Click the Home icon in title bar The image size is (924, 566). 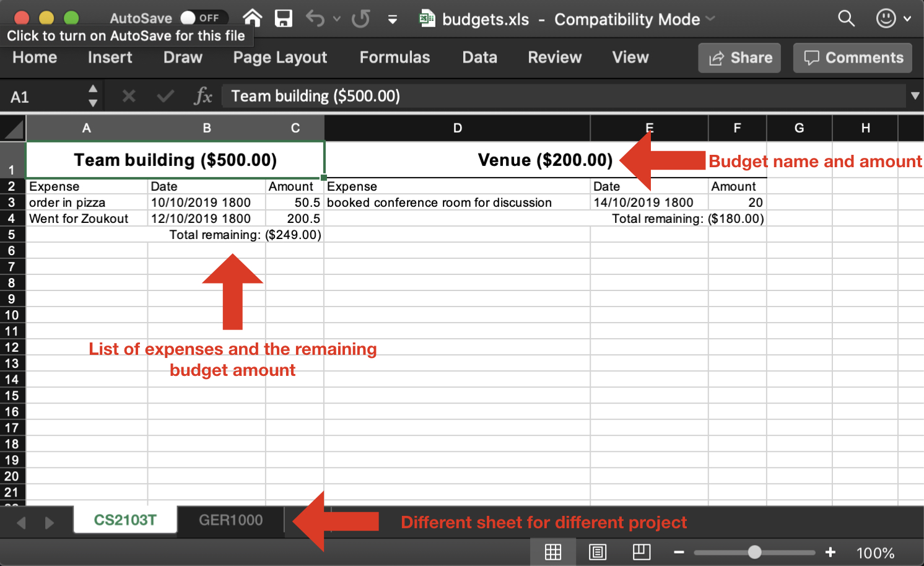[252, 18]
